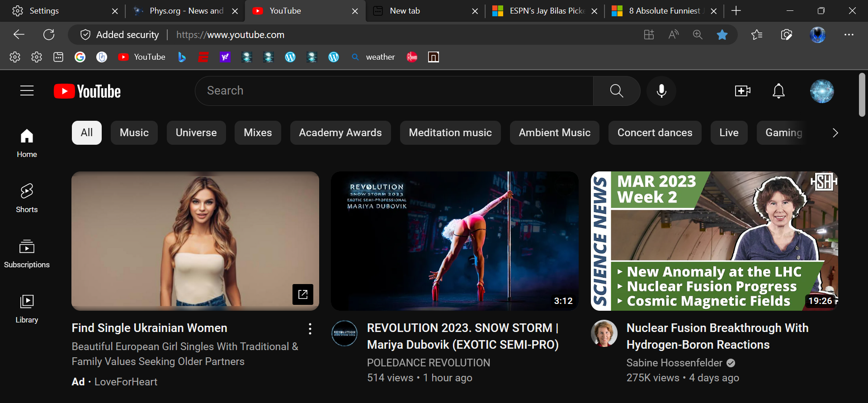Screen dimensions: 868x403
Task: Expand more category chips with right arrow
Action: 835,133
